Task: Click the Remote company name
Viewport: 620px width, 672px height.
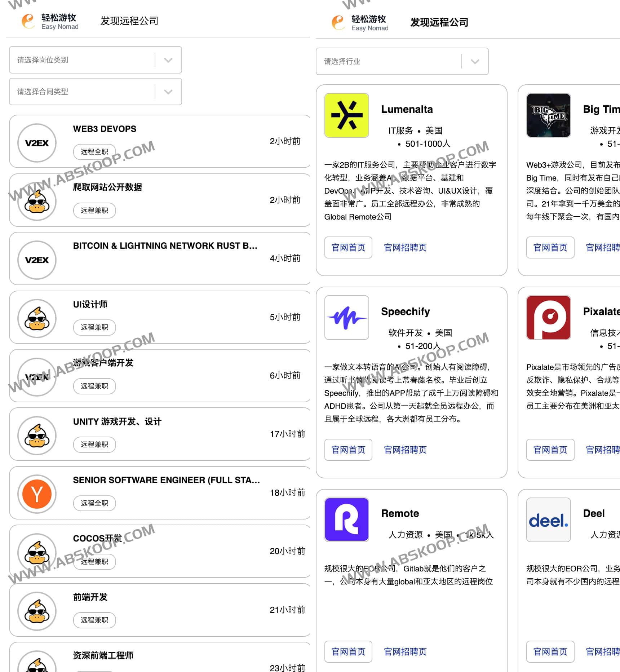Action: tap(400, 513)
